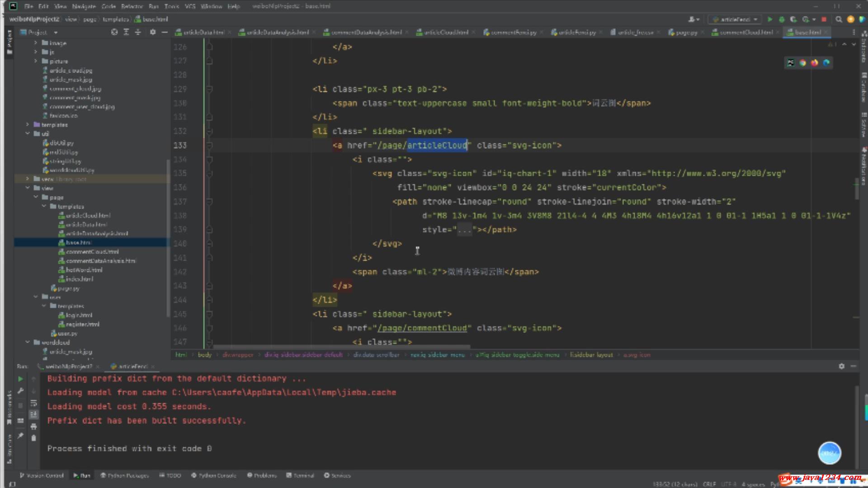The height and width of the screenshot is (488, 868).
Task: Run articleFenci with green play button
Action: pyautogui.click(x=770, y=19)
